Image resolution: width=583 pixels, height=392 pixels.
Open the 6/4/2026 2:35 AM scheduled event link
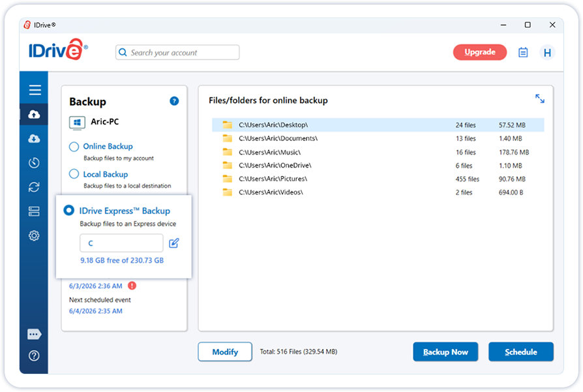point(96,311)
